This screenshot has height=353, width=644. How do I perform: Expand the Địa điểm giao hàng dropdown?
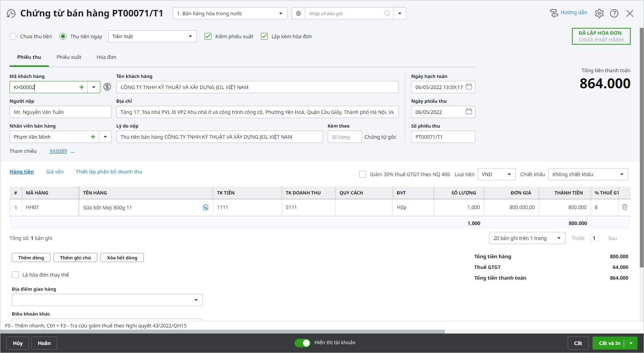pyautogui.click(x=196, y=300)
